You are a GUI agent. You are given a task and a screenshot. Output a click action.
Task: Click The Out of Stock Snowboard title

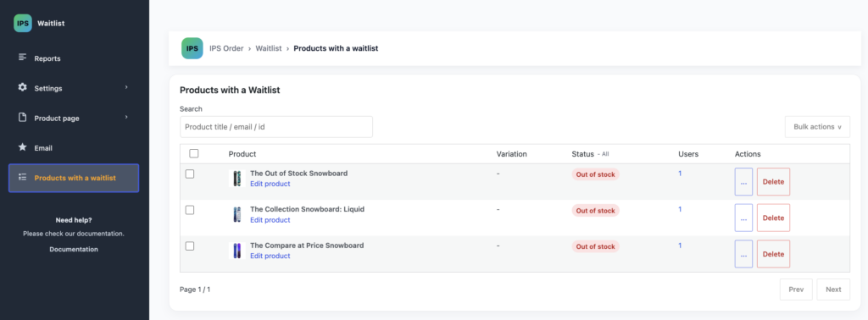pos(299,174)
